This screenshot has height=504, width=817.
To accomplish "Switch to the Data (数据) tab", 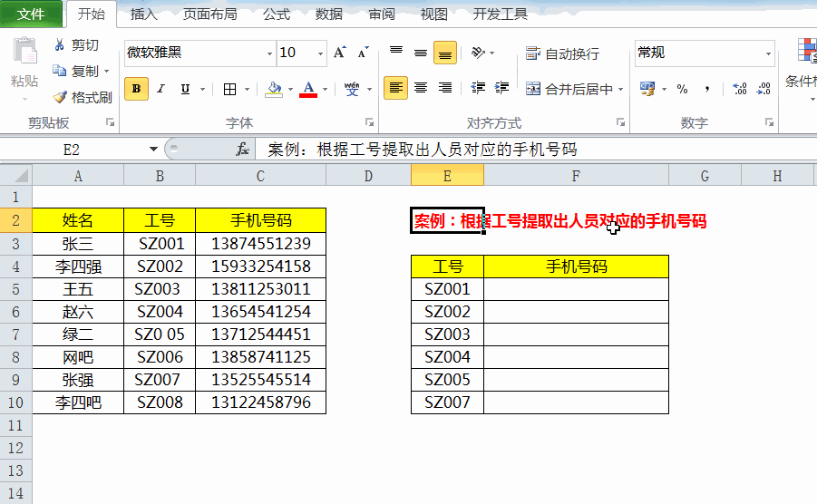I will tap(329, 15).
